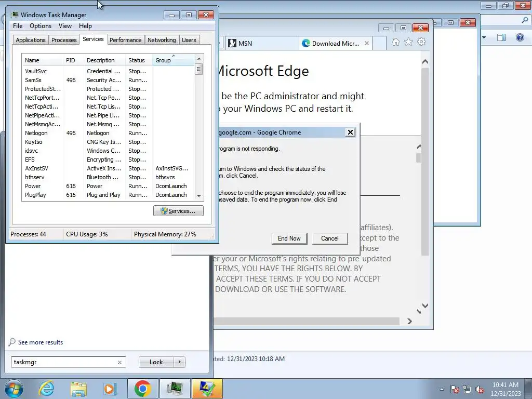Expand the Lock button options arrow

tap(179, 362)
